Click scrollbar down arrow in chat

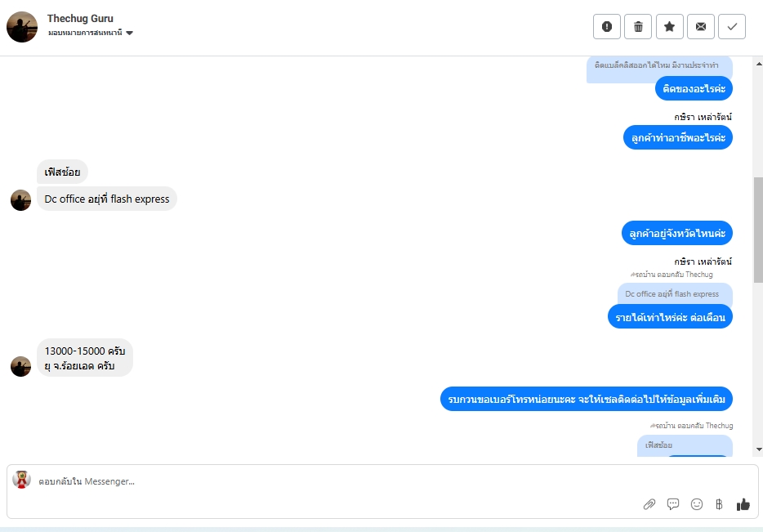click(x=759, y=449)
